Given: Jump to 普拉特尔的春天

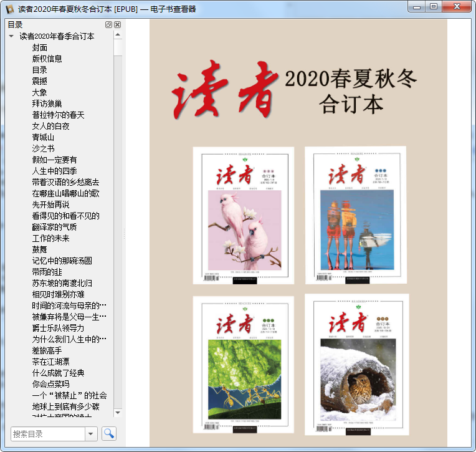Looking at the screenshot, I should coord(59,115).
